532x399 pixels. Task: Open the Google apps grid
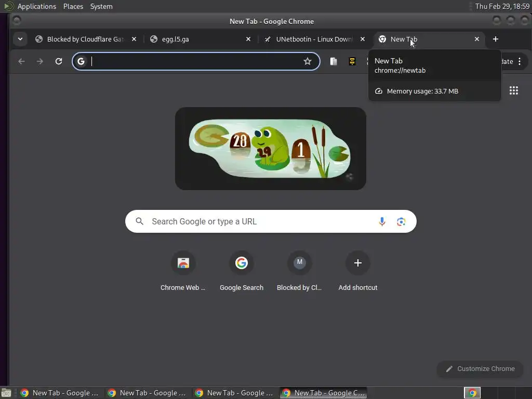click(514, 90)
